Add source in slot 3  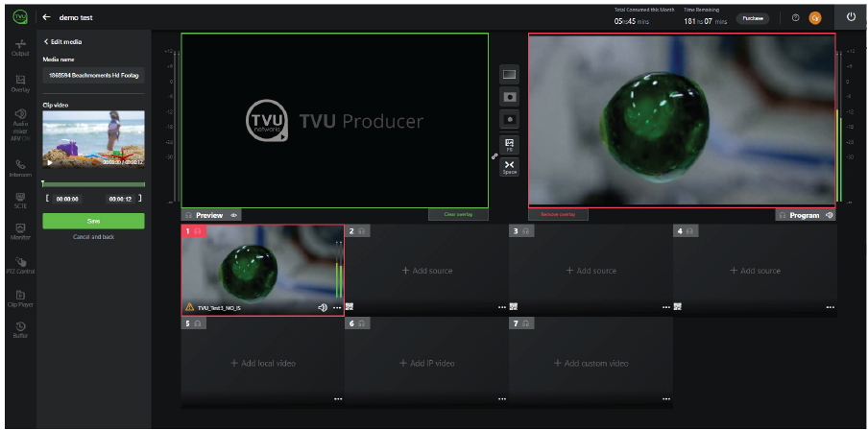click(x=591, y=271)
